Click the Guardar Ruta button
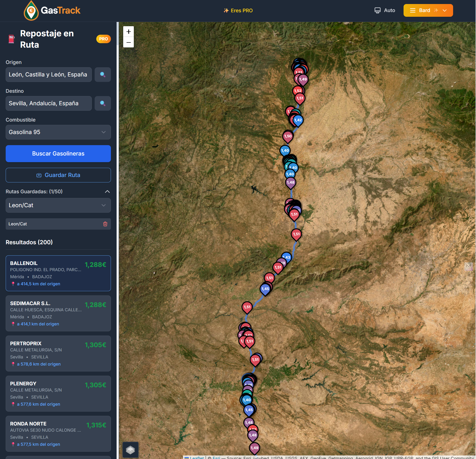The width and height of the screenshot is (476, 459). [58, 175]
